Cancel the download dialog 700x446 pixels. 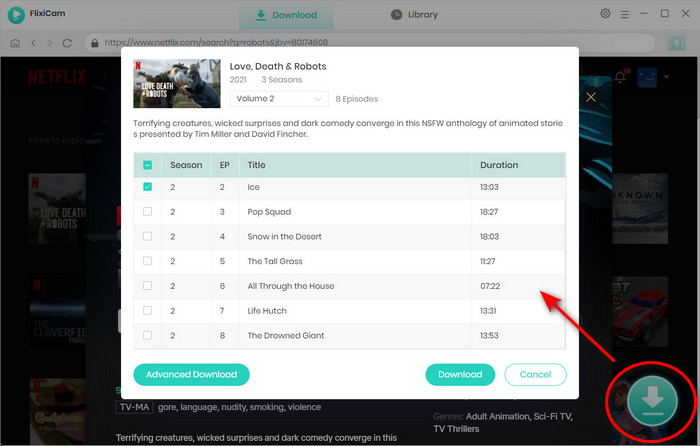click(535, 375)
